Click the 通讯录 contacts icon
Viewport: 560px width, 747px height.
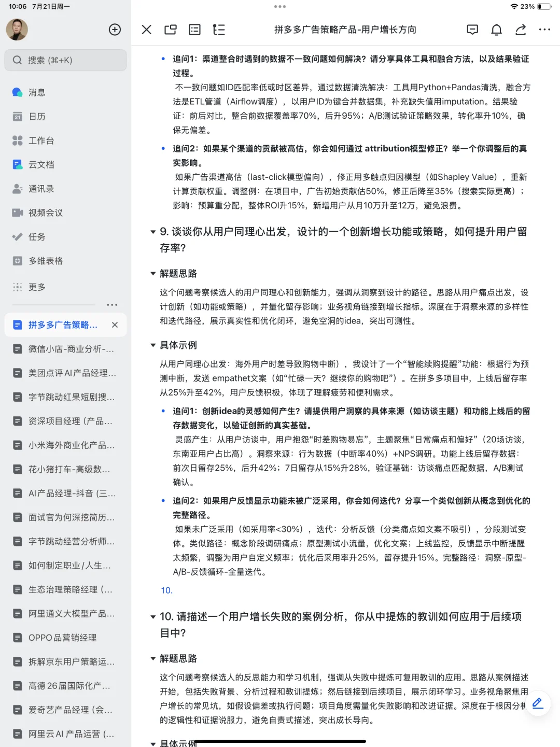pyautogui.click(x=18, y=189)
